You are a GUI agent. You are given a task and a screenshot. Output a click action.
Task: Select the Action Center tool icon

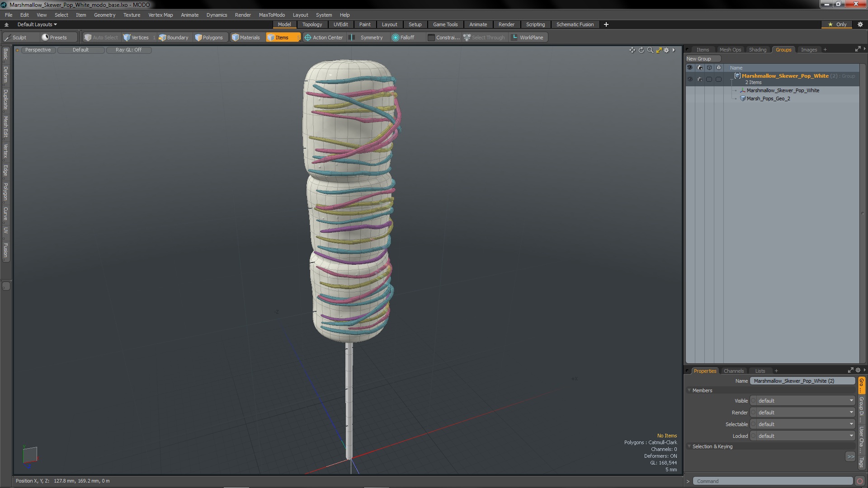pos(307,38)
